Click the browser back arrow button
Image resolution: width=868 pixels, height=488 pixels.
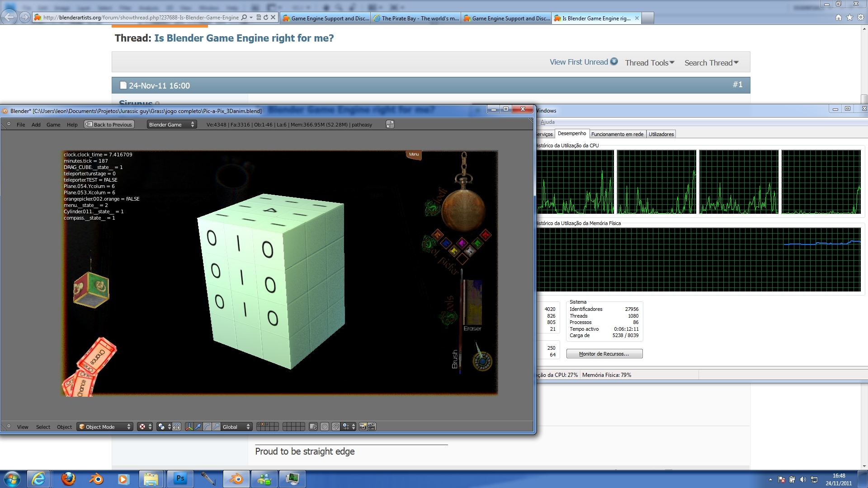pyautogui.click(x=9, y=17)
